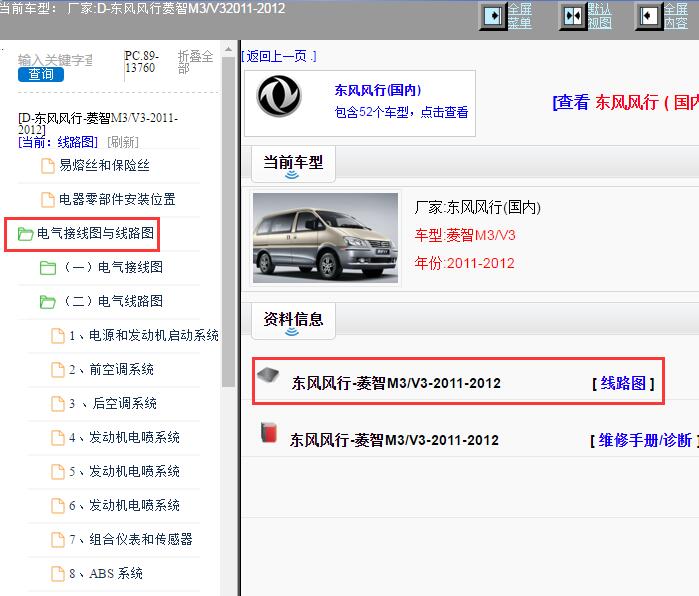Click the open folder icon of 电气接线图与线路图
699x596 pixels.
pos(25,234)
